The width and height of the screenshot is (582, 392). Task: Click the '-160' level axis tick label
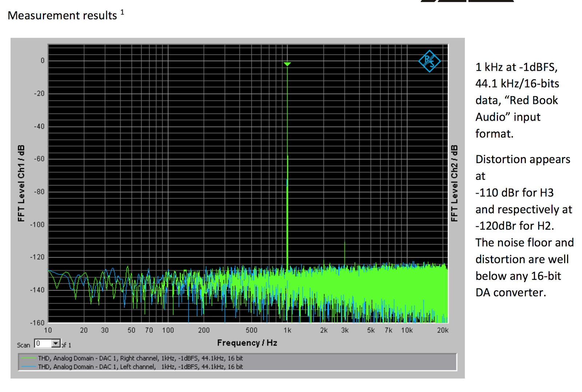[37, 323]
